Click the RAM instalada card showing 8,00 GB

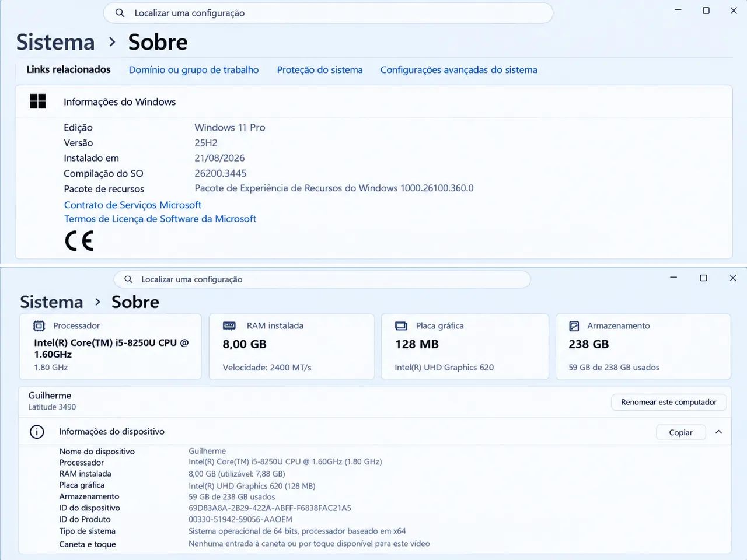click(x=292, y=346)
